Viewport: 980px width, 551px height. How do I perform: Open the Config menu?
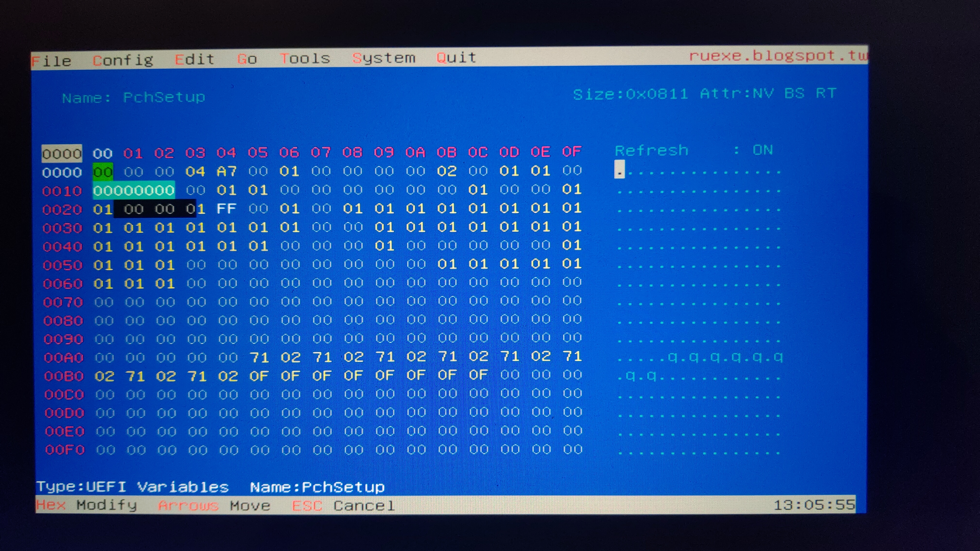click(x=122, y=60)
